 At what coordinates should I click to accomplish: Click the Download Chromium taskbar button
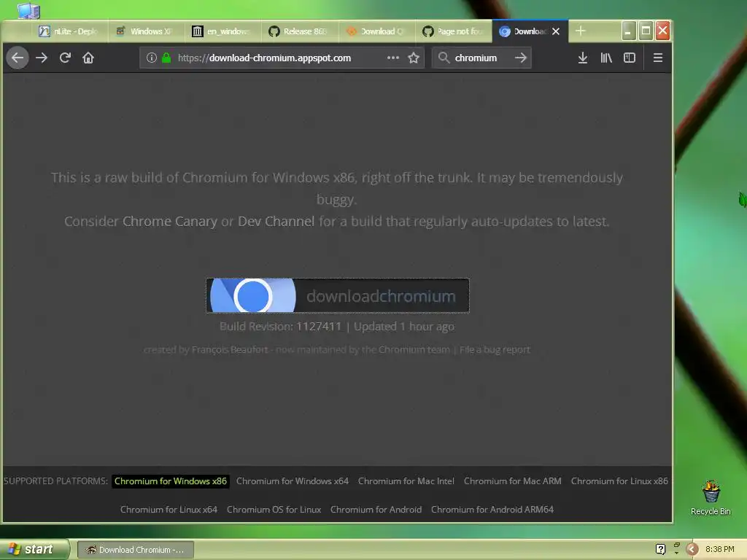135,550
